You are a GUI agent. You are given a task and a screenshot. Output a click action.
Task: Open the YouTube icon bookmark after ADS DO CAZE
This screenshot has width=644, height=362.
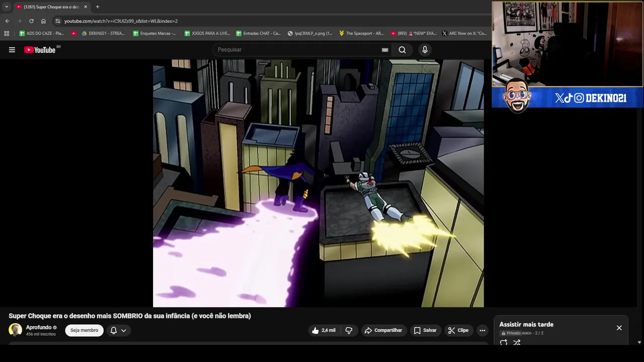73,33
